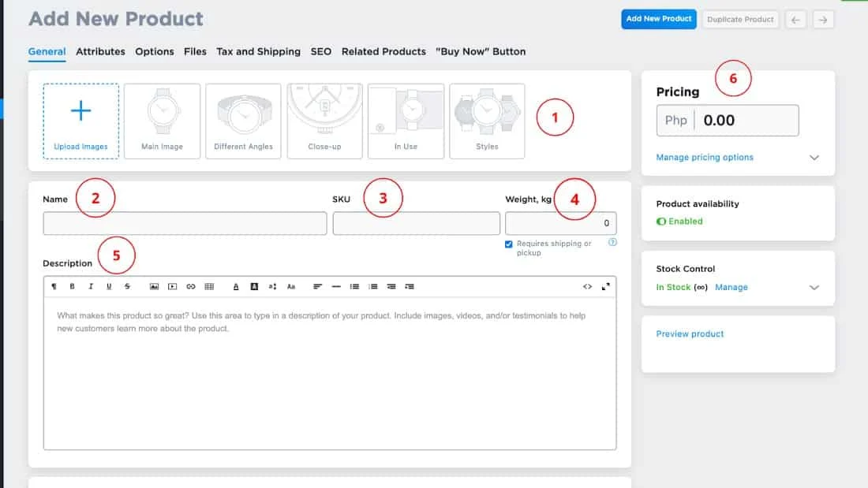This screenshot has width=868, height=488.
Task: Open the Tax and Shipping tab
Action: point(259,51)
